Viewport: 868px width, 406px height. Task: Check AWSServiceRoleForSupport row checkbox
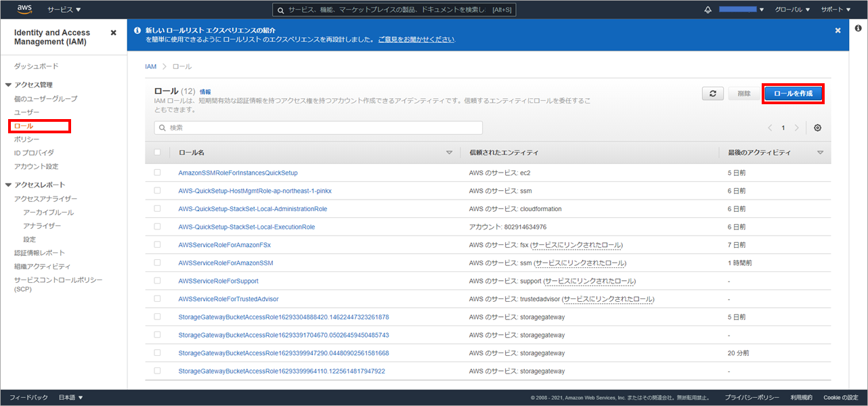click(x=157, y=280)
